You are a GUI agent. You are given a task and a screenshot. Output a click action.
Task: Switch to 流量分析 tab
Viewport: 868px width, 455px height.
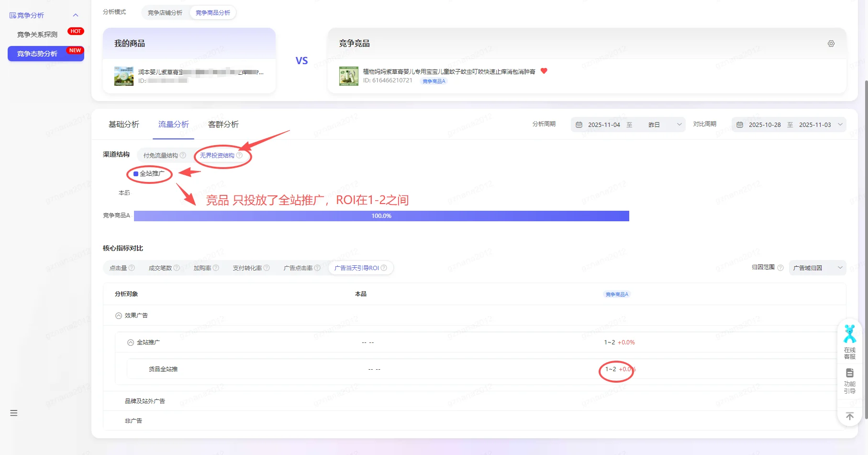point(174,125)
